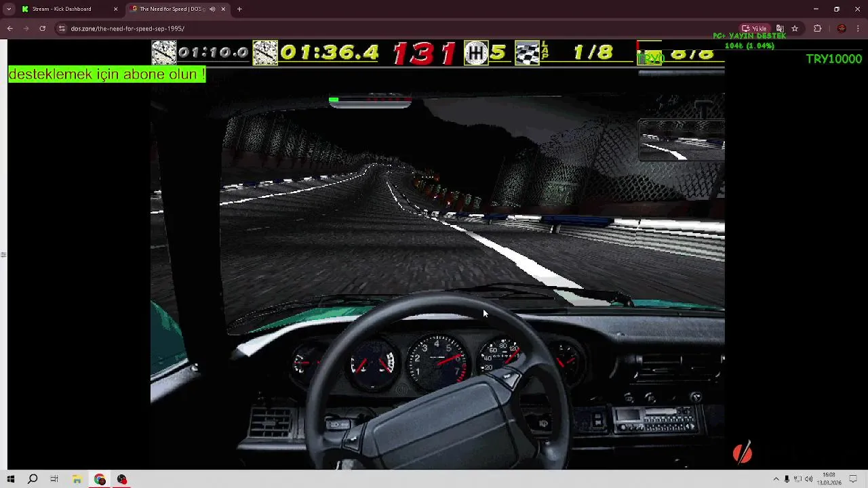
Task: Open the Chrome profile avatar
Action: point(842,28)
